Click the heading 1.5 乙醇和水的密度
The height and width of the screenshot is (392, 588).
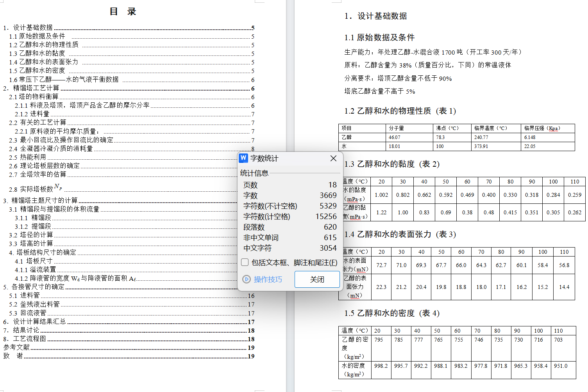(x=391, y=313)
